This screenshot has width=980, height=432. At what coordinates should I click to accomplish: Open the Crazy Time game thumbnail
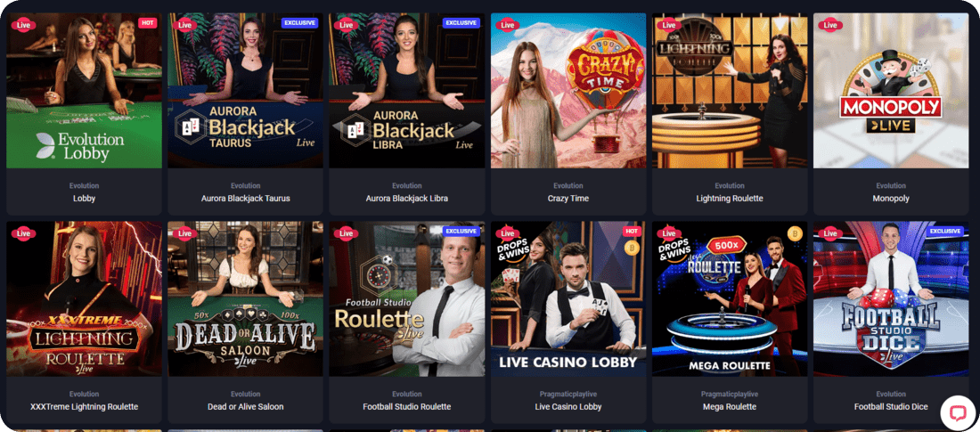click(x=568, y=91)
